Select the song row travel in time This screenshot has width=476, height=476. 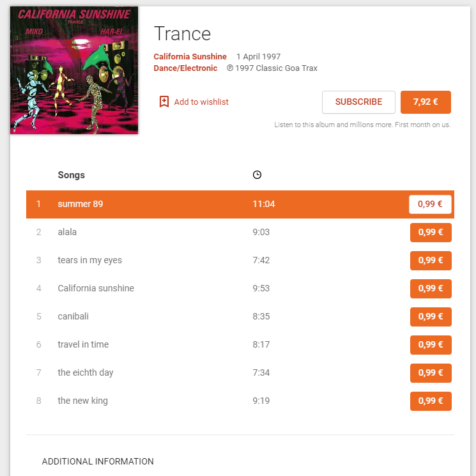pyautogui.click(x=240, y=344)
